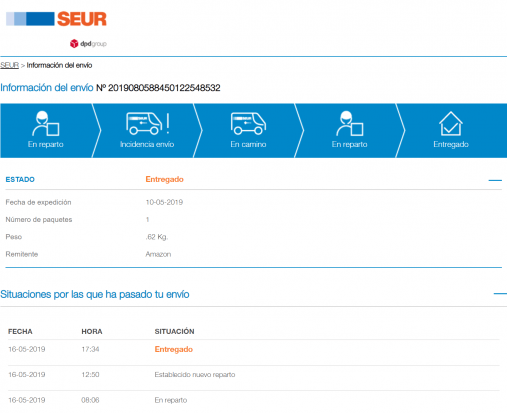Click Establecido nuevo reparto row text
This screenshot has width=507, height=413.
[195, 375]
